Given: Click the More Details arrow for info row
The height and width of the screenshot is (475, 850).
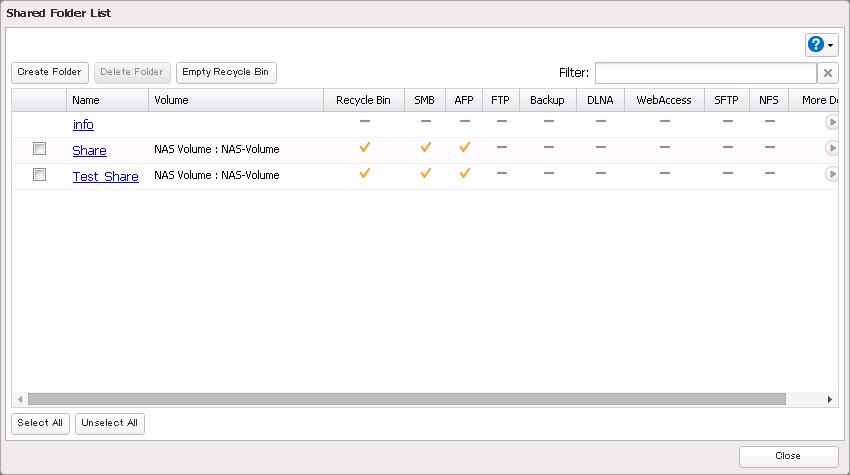Looking at the screenshot, I should tap(831, 123).
